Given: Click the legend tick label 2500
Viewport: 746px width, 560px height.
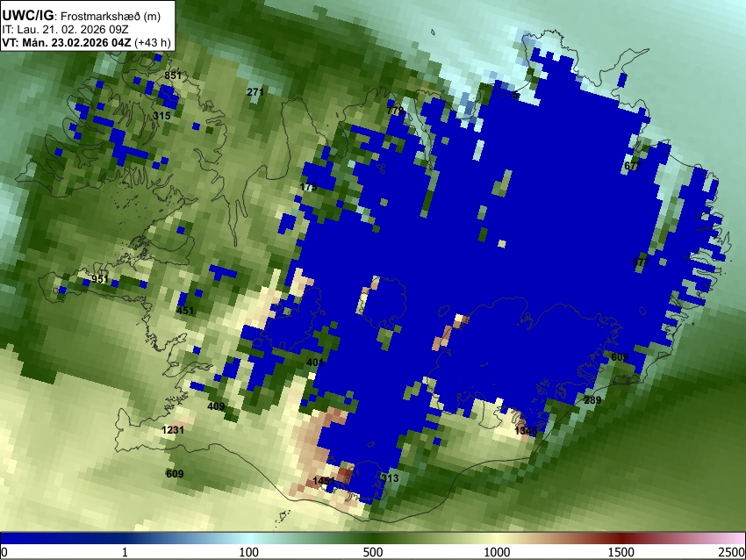Looking at the screenshot, I should click(x=732, y=552).
